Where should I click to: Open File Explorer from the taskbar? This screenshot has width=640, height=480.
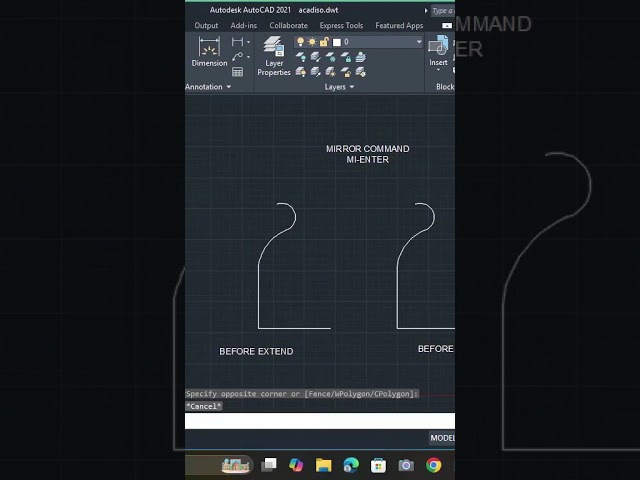pyautogui.click(x=323, y=465)
